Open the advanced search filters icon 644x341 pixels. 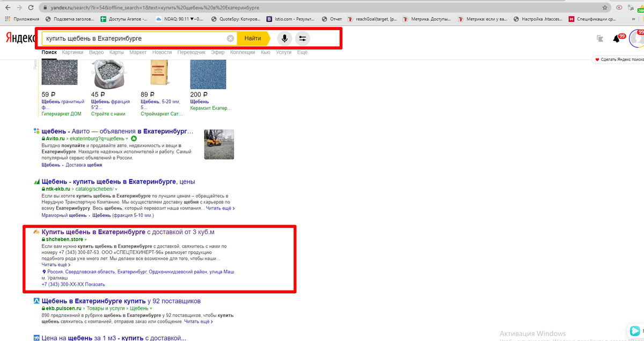pos(303,39)
